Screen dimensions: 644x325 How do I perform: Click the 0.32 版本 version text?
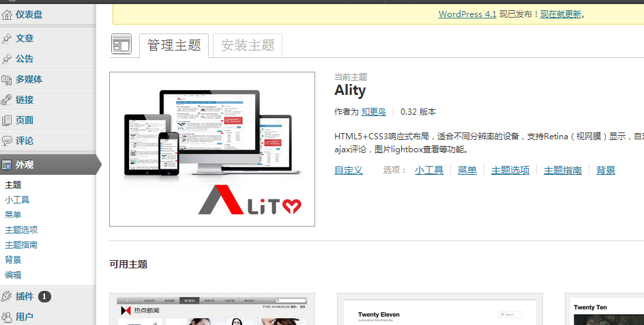pyautogui.click(x=418, y=112)
